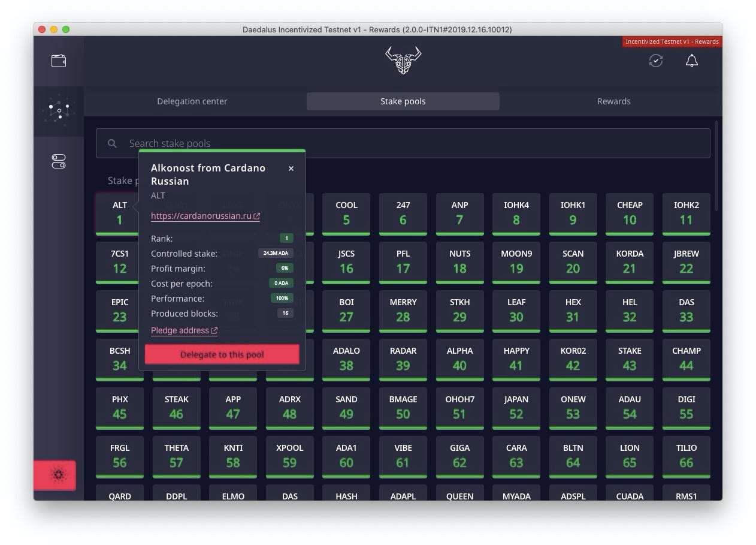Switch to the Delegation center tab

192,101
